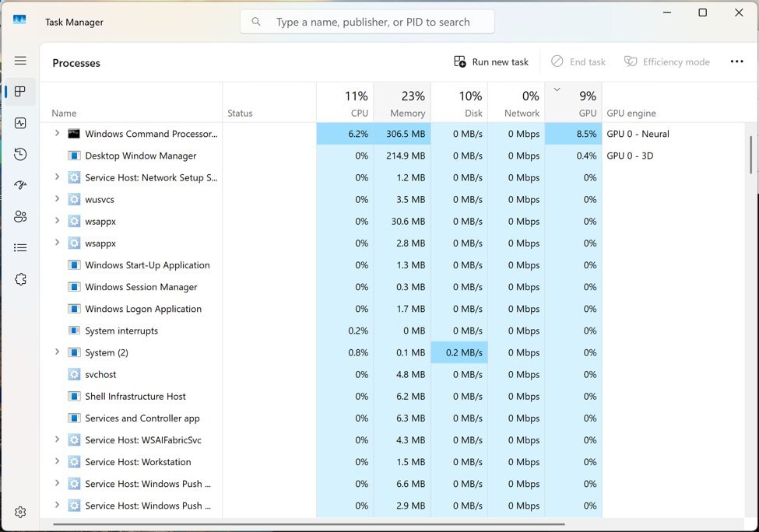The height and width of the screenshot is (532, 759).
Task: Expand the System (2) group
Action: point(57,352)
